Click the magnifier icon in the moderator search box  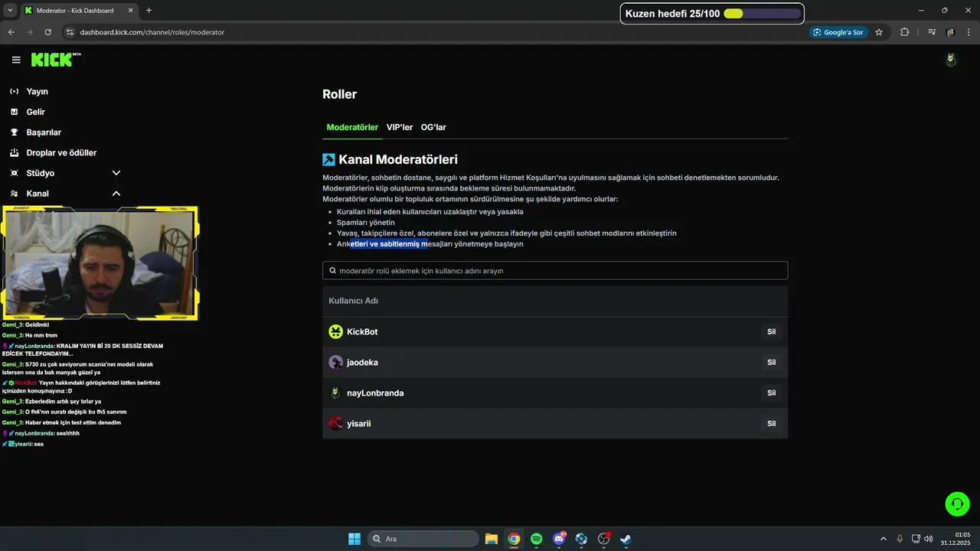pos(332,270)
